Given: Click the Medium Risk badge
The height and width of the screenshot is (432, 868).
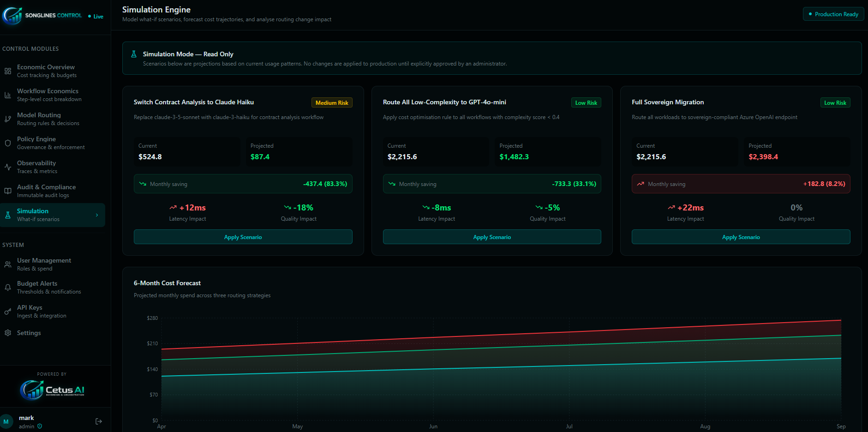Looking at the screenshot, I should click(332, 103).
